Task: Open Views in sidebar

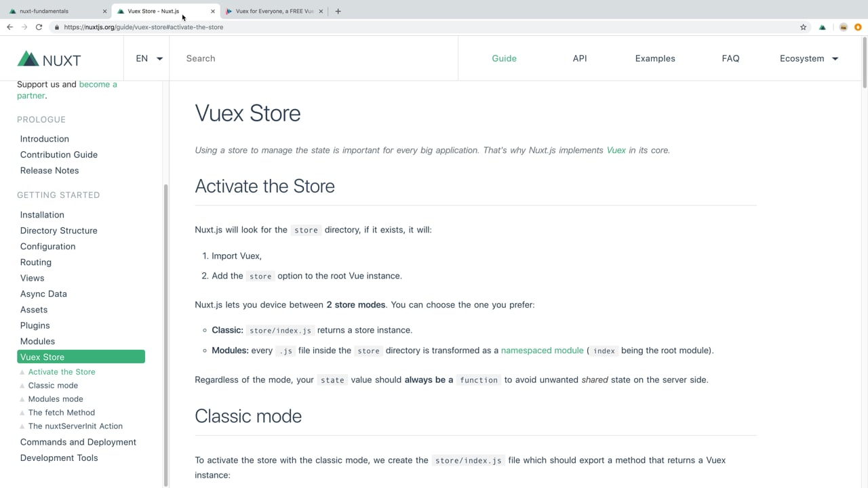Action: 32,278
